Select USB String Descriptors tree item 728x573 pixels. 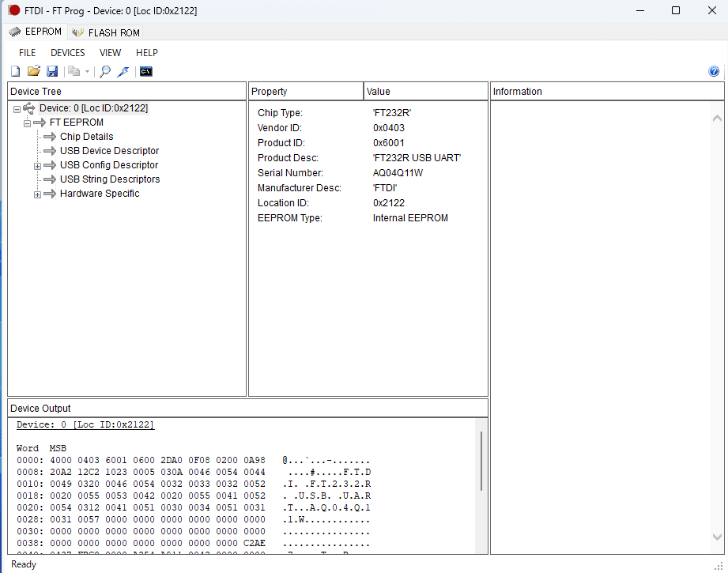pos(110,179)
